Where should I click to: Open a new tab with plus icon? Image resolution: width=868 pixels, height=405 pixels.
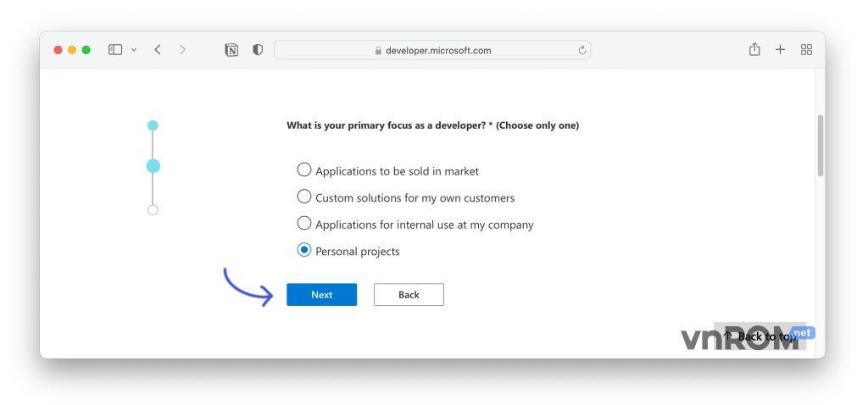pyautogui.click(x=780, y=50)
